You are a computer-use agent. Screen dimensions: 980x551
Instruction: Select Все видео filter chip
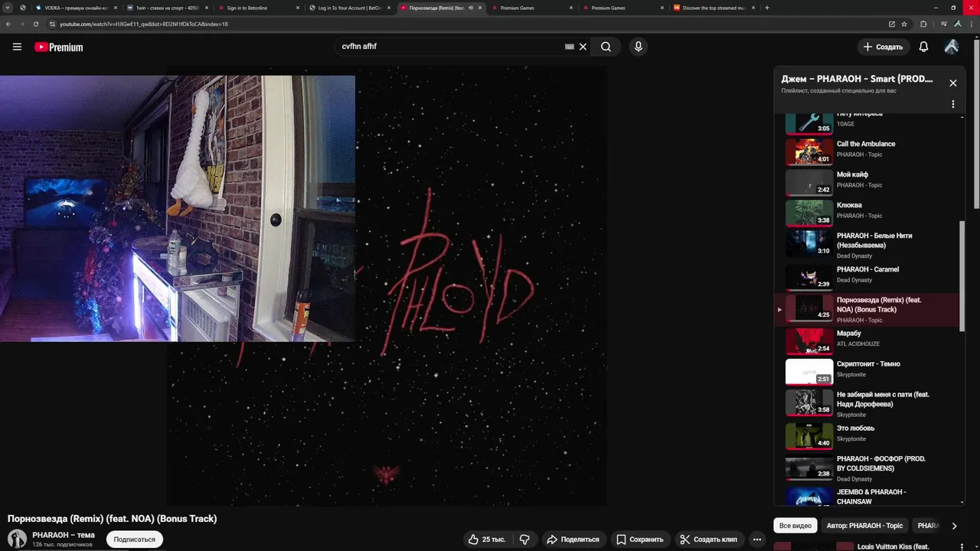point(795,526)
